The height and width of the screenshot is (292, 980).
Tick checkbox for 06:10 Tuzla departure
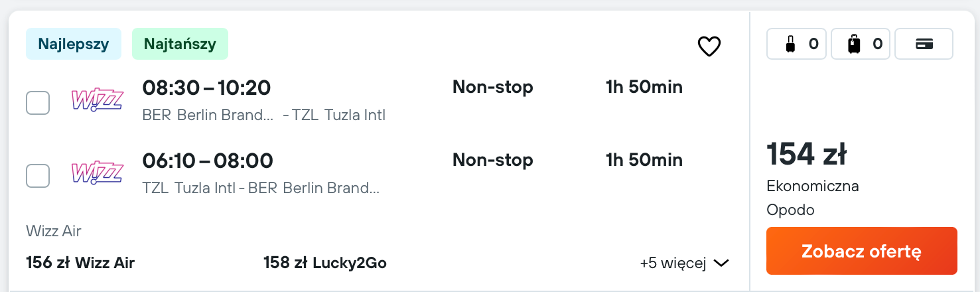(x=38, y=176)
